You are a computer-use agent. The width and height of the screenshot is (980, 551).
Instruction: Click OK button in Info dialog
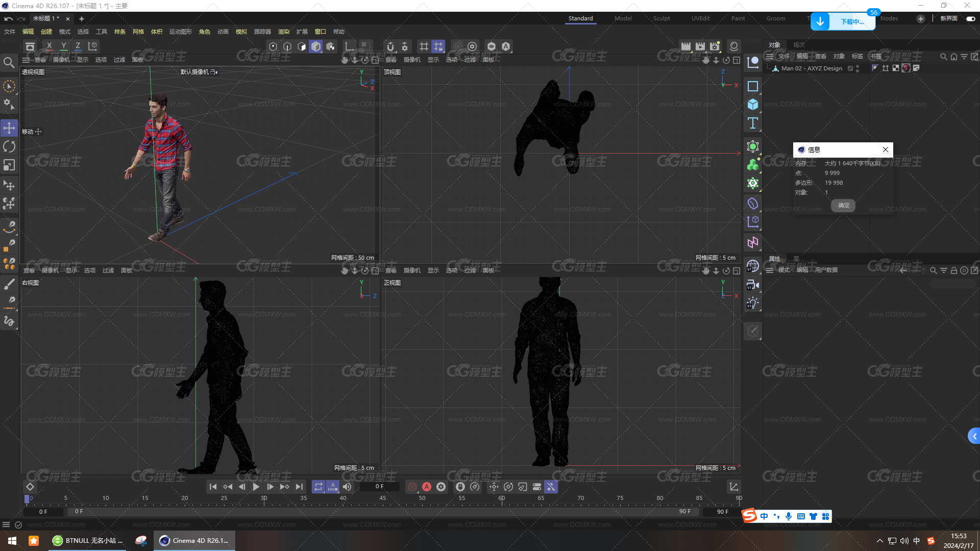(843, 206)
